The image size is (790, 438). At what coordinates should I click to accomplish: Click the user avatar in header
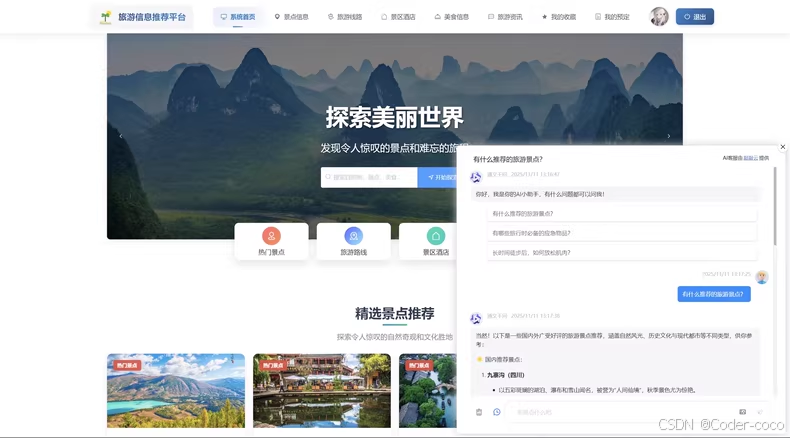coord(659,17)
